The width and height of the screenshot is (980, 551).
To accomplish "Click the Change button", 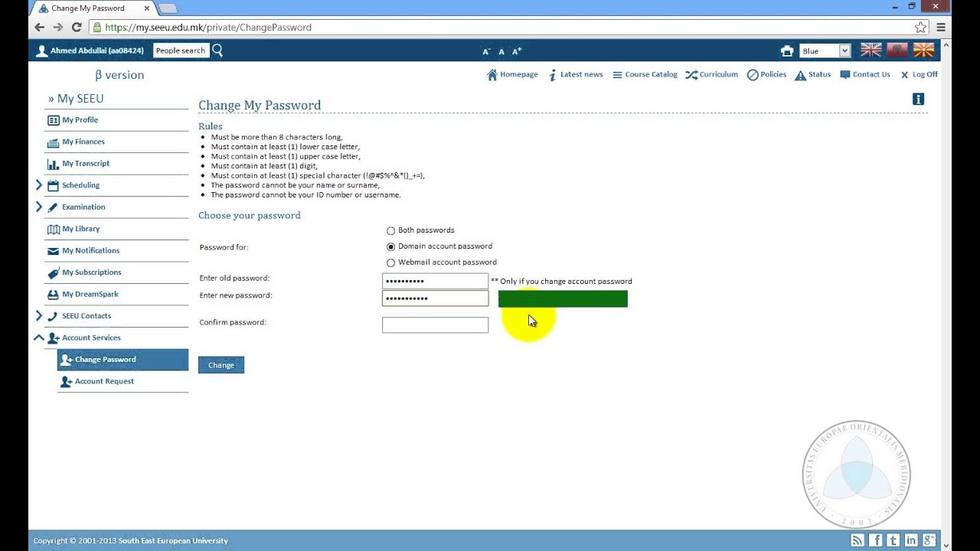I will (x=221, y=365).
